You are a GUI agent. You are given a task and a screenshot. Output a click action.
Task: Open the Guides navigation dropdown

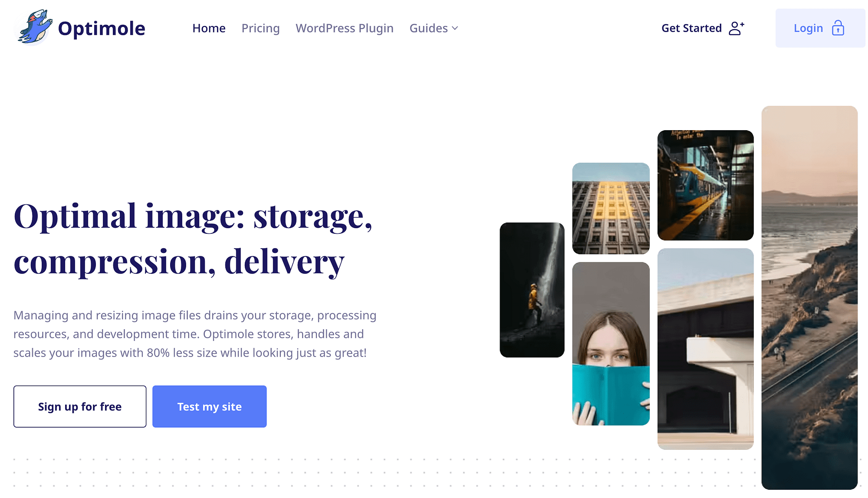[x=434, y=28]
